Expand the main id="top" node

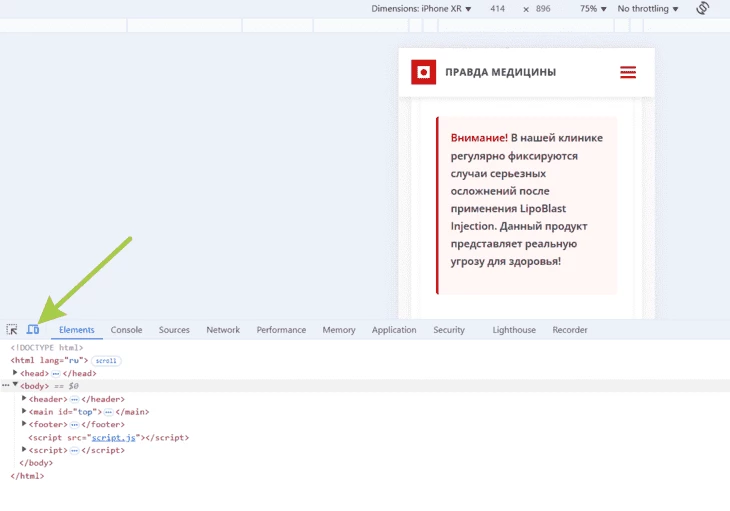pos(24,411)
